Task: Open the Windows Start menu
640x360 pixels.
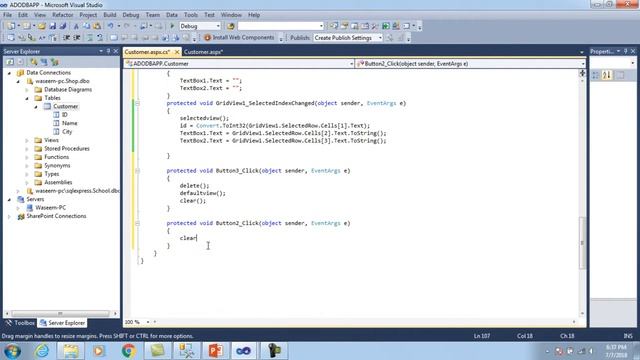Action: pos(12,351)
